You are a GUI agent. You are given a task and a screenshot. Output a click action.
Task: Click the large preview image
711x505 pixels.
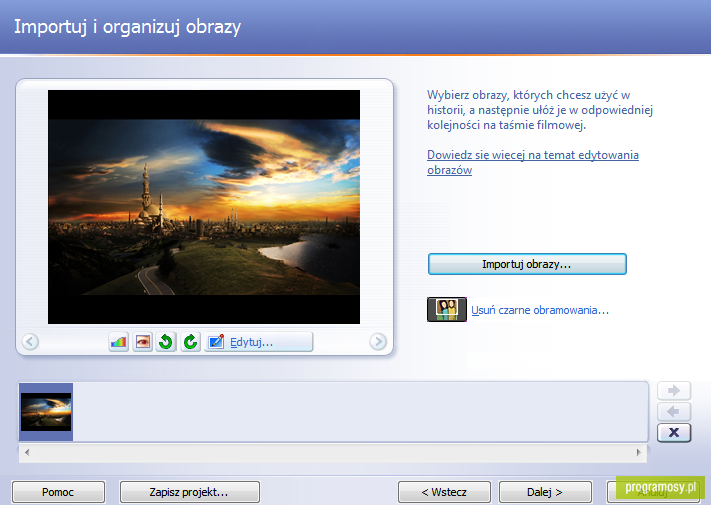click(204, 207)
